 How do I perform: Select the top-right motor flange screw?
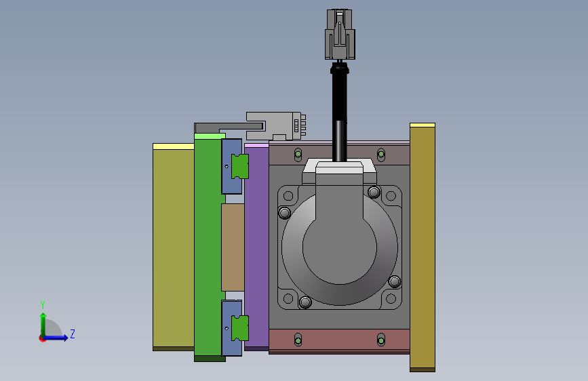pyautogui.click(x=374, y=193)
